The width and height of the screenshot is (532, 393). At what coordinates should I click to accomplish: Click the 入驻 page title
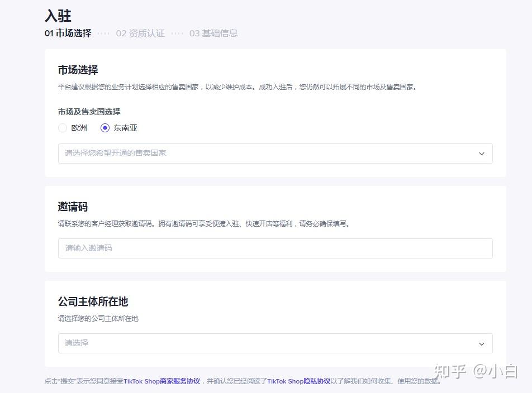(x=58, y=16)
